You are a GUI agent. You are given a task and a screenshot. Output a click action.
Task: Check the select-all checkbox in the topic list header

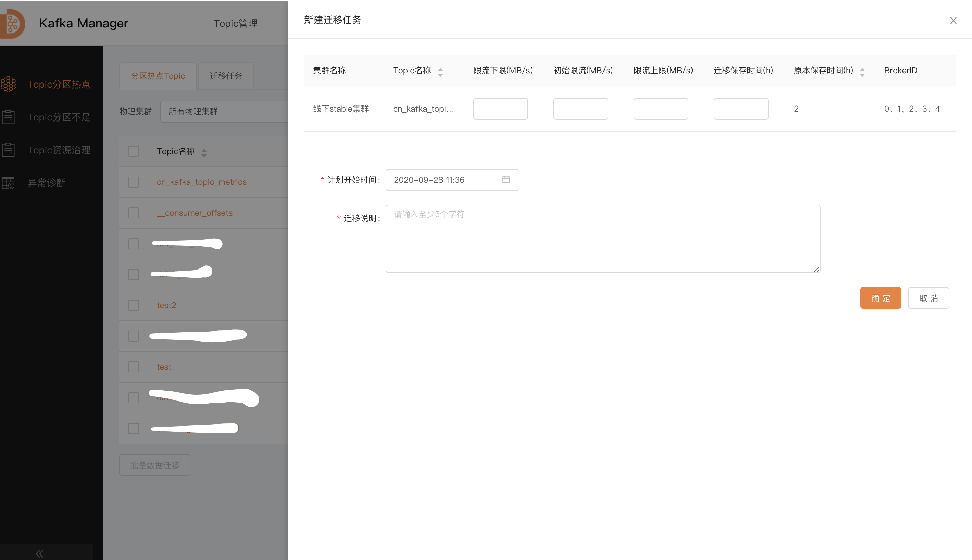[134, 151]
